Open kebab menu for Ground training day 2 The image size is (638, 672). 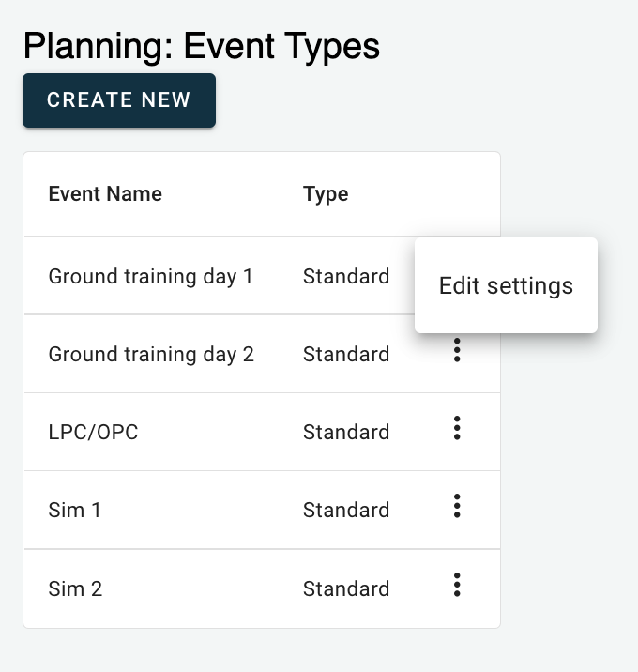click(457, 350)
